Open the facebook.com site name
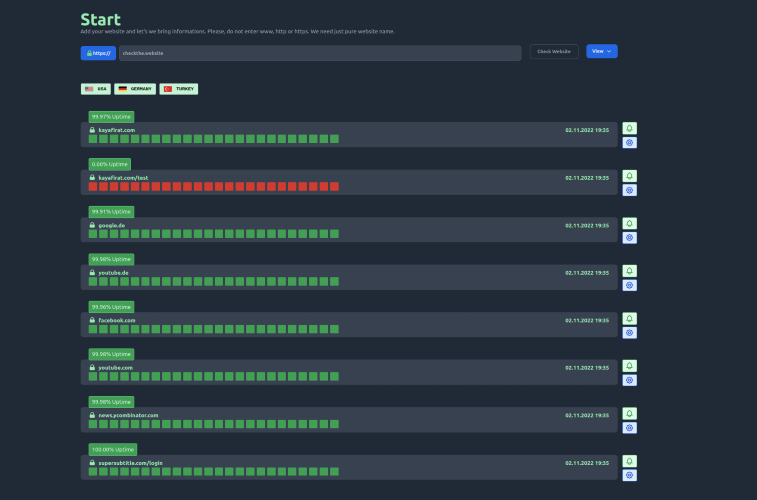 117,320
